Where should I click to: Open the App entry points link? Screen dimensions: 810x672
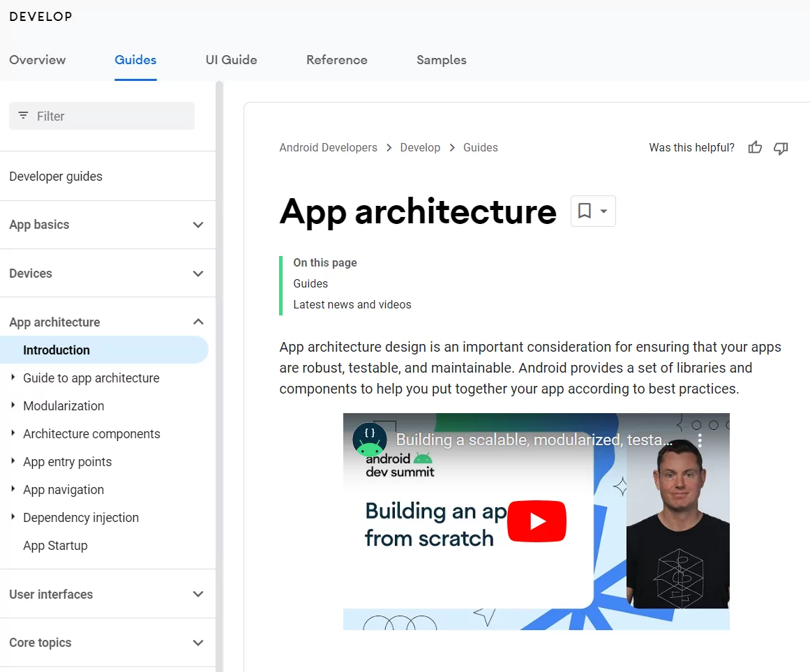(67, 462)
